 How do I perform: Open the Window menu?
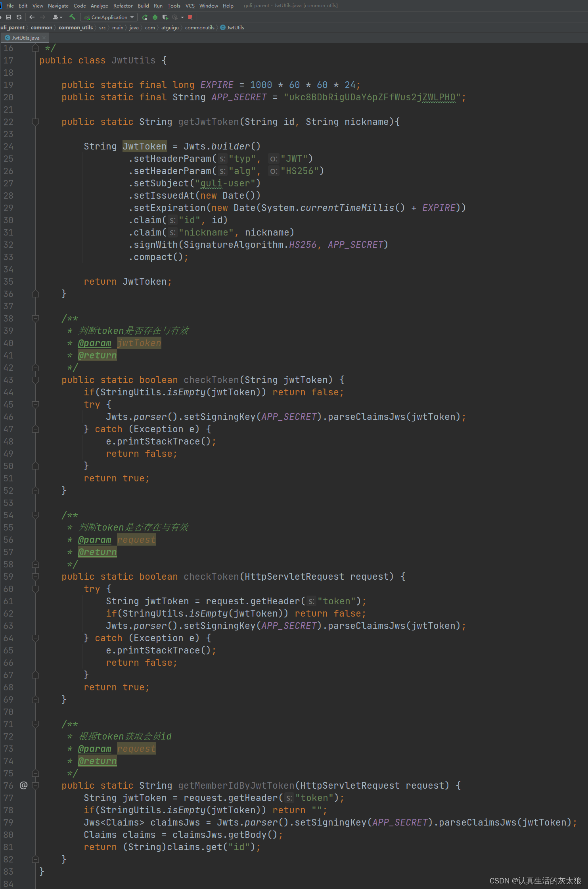click(x=209, y=6)
